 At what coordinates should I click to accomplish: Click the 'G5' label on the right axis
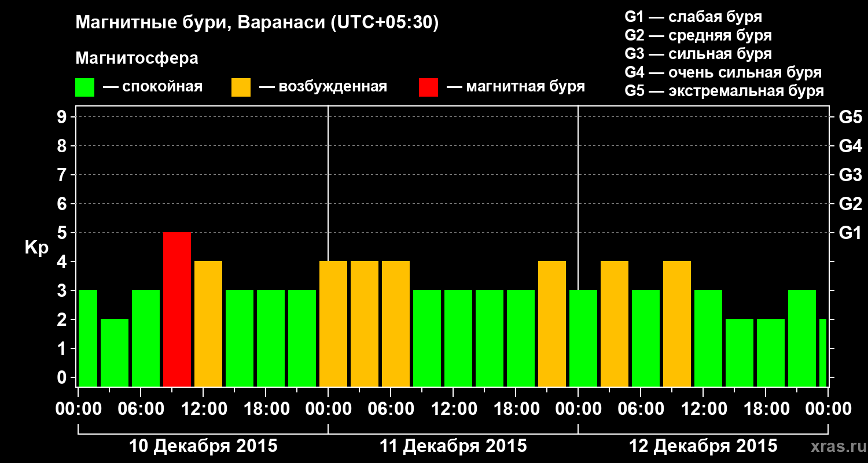click(850, 117)
